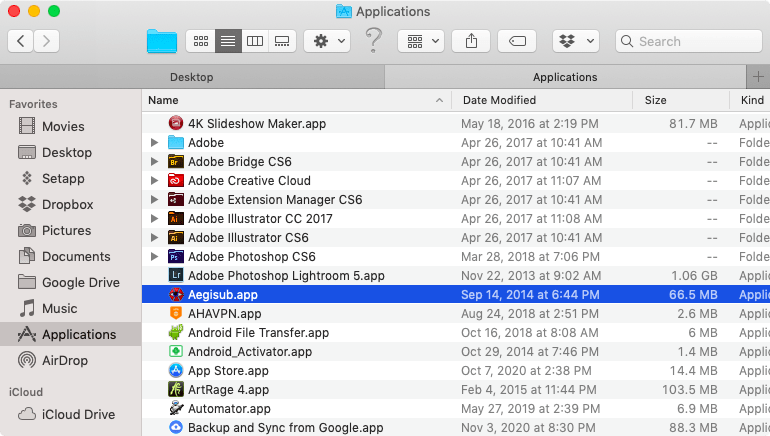The image size is (770, 436).
Task: Open iCloud Drive in the sidebar
Action: pos(71,414)
